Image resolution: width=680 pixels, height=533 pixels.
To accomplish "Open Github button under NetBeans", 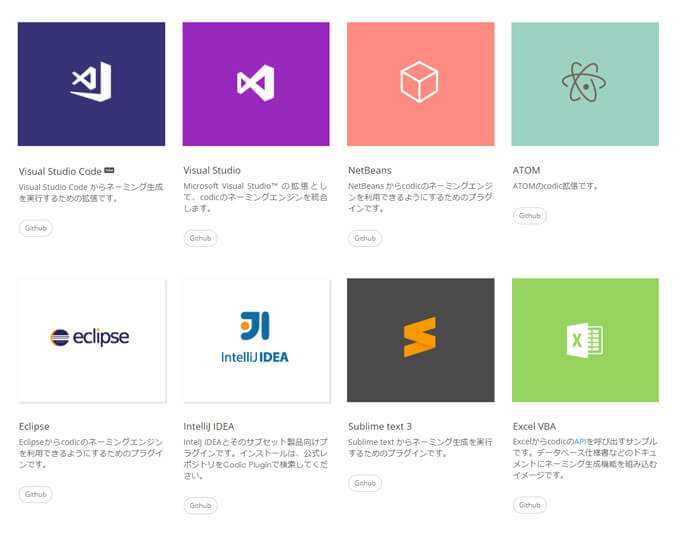I will [365, 238].
